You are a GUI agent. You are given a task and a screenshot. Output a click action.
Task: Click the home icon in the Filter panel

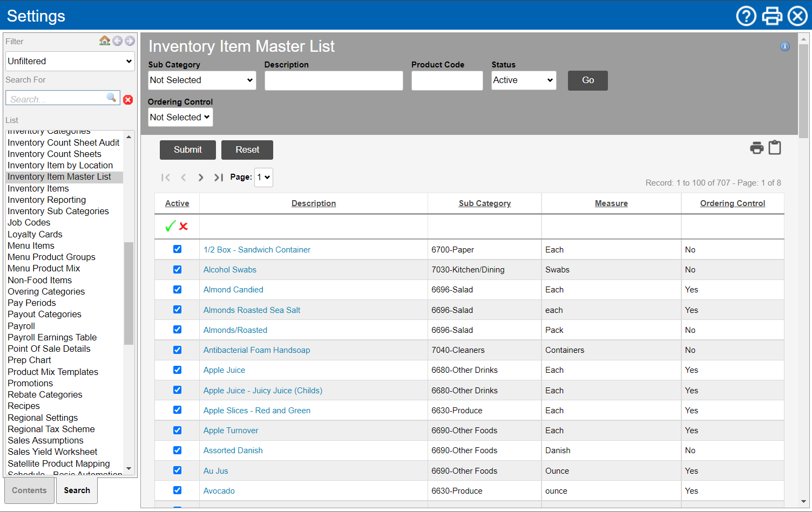click(105, 40)
